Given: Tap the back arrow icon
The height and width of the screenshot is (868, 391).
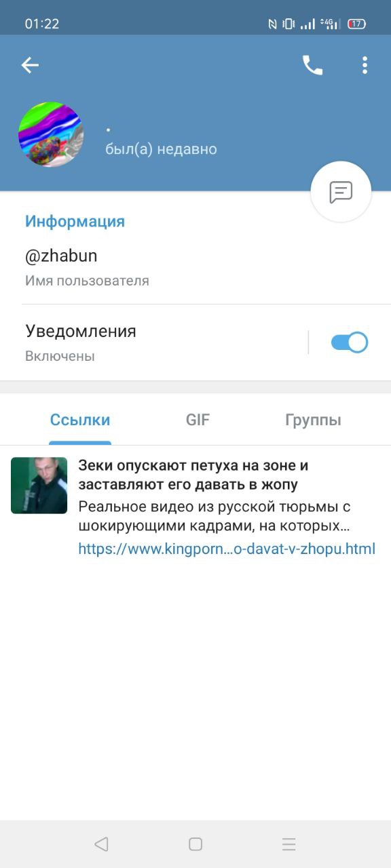Looking at the screenshot, I should coord(30,65).
